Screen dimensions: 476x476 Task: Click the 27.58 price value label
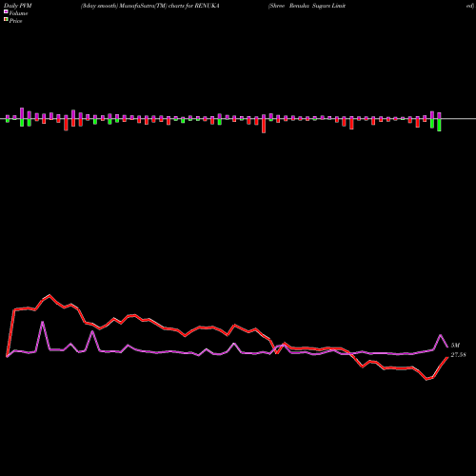point(458,355)
